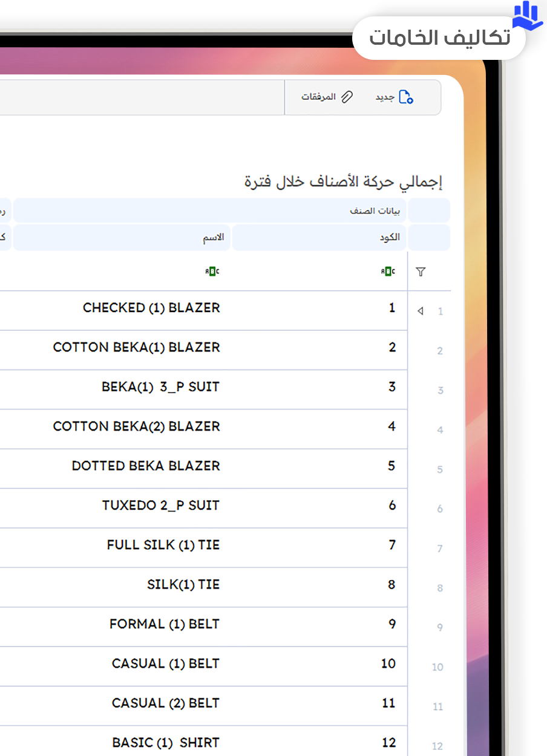Select the DOTTED BEKA BLAZER row
547x756 pixels.
146,466
